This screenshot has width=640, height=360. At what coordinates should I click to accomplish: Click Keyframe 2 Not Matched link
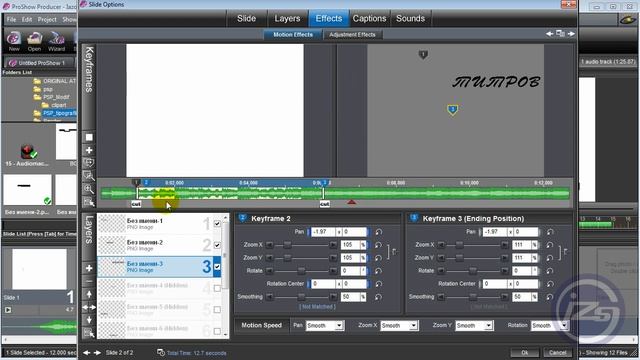point(317,307)
